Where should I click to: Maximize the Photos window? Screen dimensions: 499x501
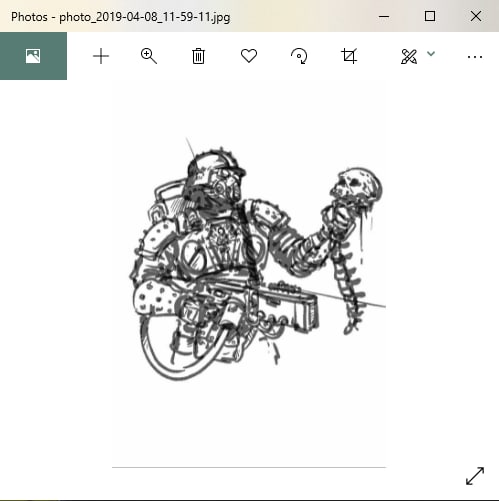[430, 16]
